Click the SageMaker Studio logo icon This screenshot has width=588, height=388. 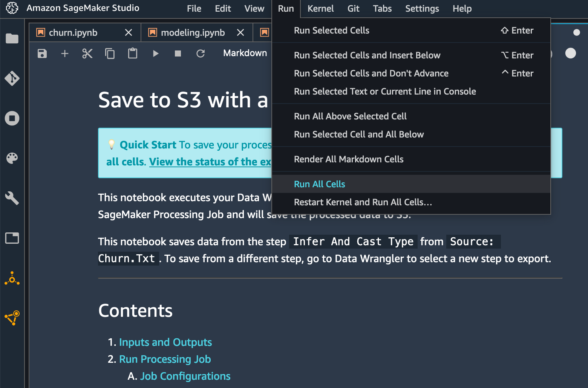[x=12, y=8]
